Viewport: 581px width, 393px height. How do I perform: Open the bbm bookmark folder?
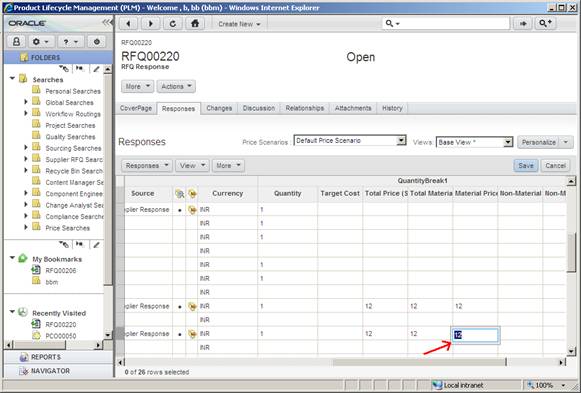52,282
